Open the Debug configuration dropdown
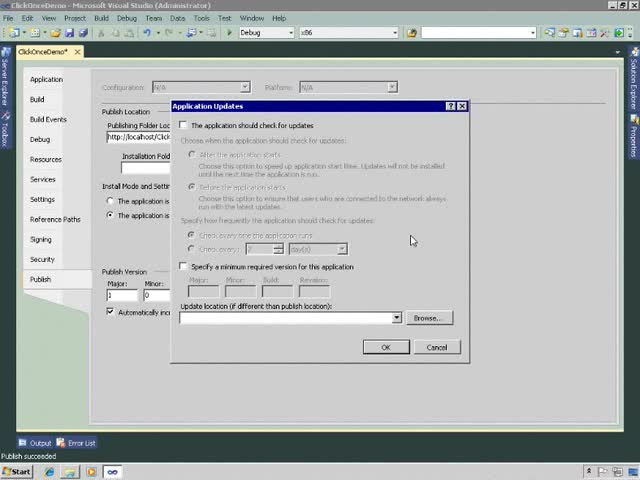Image resolution: width=640 pixels, height=480 pixels. [291, 33]
